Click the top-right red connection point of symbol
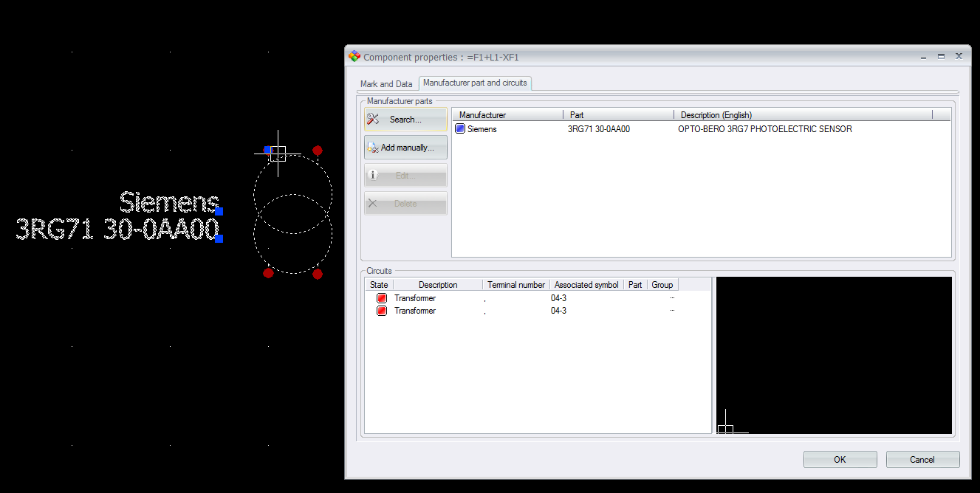The image size is (980, 493). [x=318, y=151]
